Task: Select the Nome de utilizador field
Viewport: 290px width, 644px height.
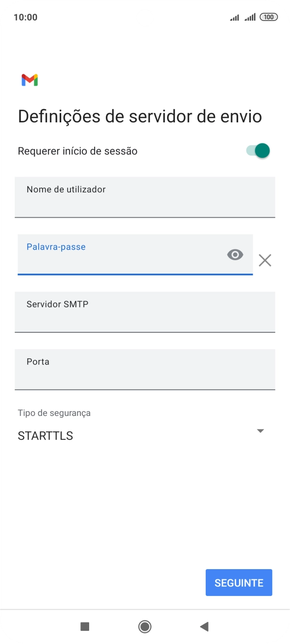Action: (x=145, y=197)
